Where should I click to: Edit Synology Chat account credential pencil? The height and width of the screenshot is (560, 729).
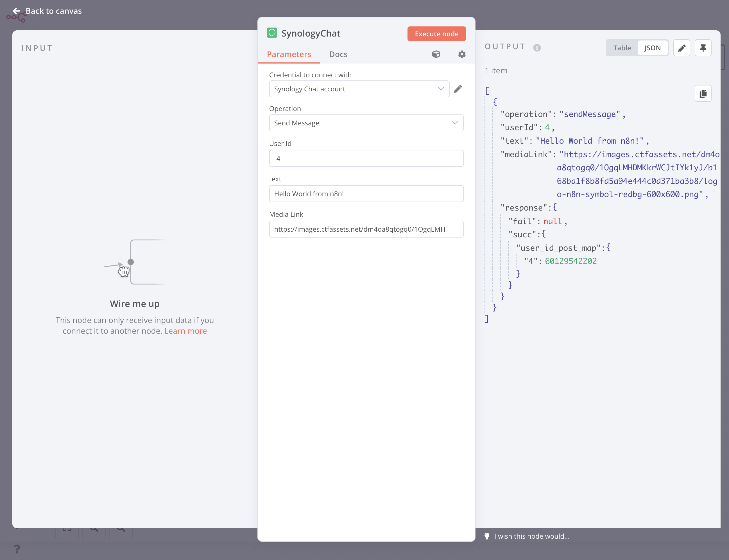[x=458, y=89]
